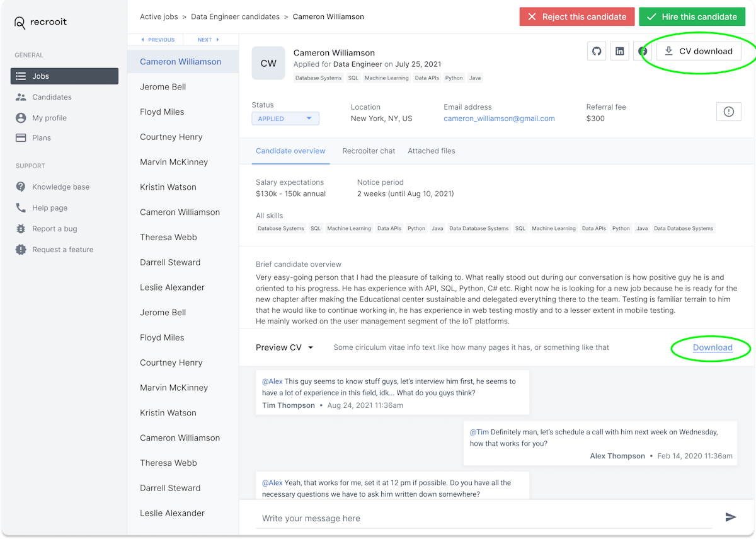Screen dimensions: 756x539
Task: Open the LinkedIn profile icon
Action: (620, 51)
